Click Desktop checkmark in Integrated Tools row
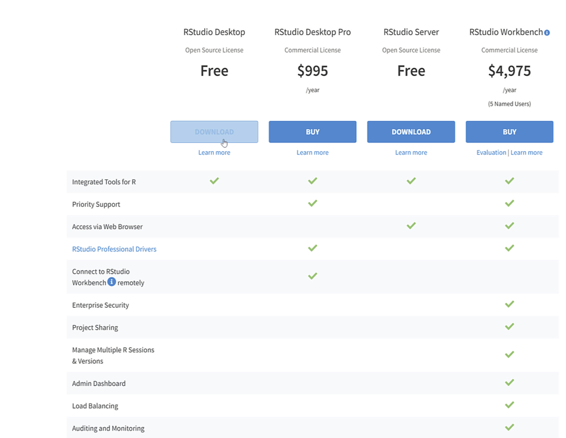 click(214, 181)
